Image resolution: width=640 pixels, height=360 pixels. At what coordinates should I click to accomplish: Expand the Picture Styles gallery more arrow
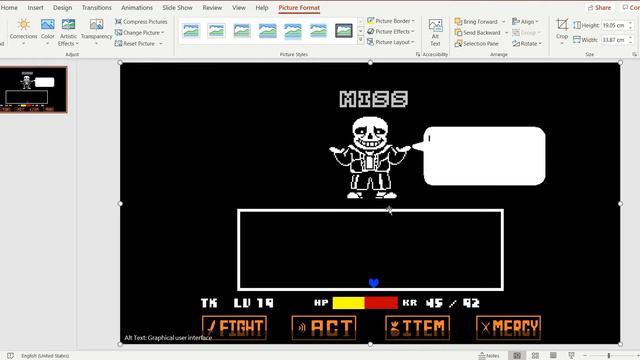(x=360, y=40)
